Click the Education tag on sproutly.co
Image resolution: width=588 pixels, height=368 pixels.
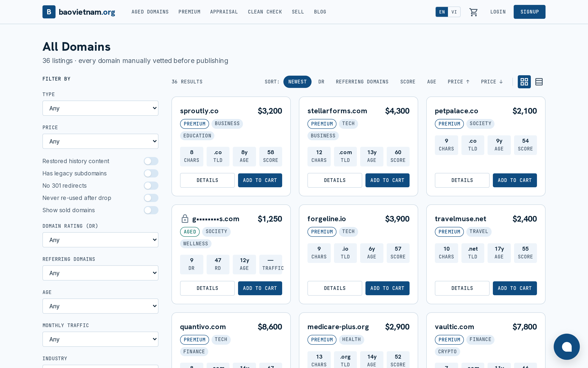(x=197, y=136)
